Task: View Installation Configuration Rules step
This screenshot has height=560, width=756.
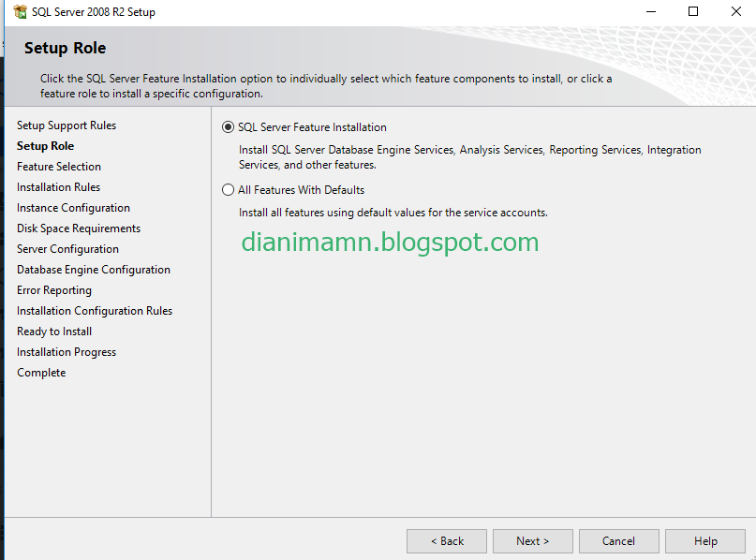Action: [94, 310]
